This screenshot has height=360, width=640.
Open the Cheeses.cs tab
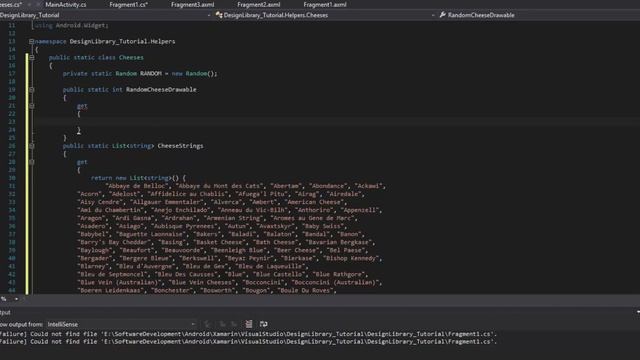point(11,4)
